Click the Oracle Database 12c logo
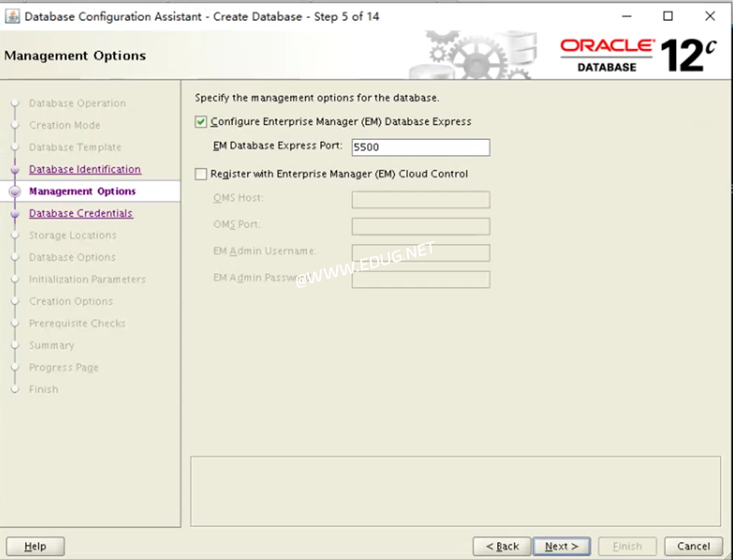Screen dimensions: 733x560 638,56
